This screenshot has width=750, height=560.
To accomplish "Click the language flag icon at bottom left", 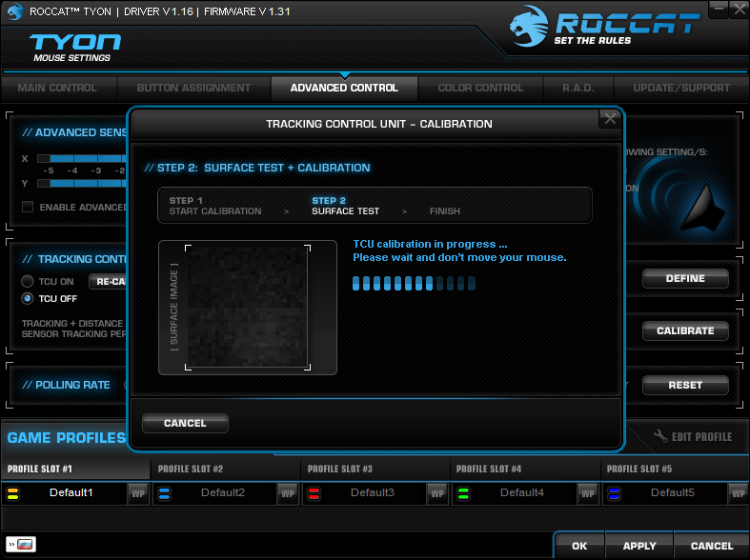I will 21,544.
